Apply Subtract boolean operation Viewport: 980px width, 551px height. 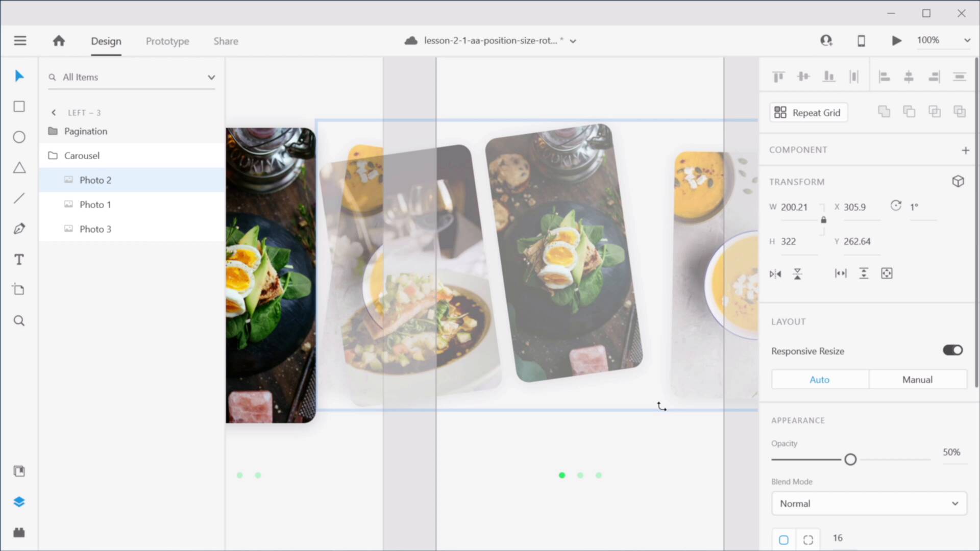(x=909, y=112)
